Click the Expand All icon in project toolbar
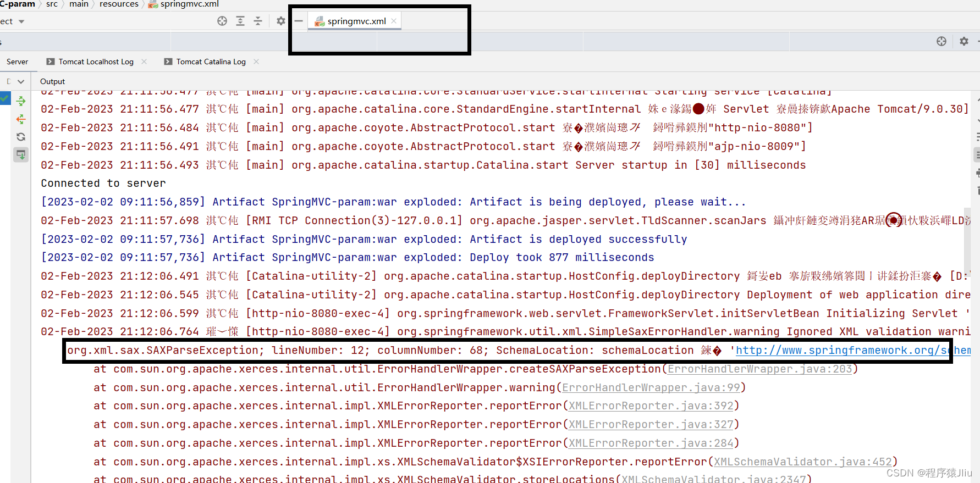This screenshot has height=483, width=980. click(x=240, y=21)
